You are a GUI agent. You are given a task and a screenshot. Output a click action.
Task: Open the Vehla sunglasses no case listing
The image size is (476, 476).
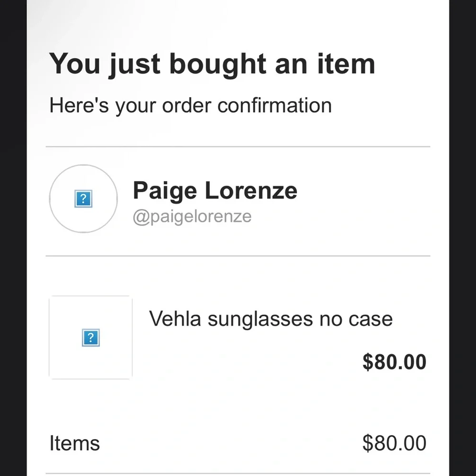point(271,318)
